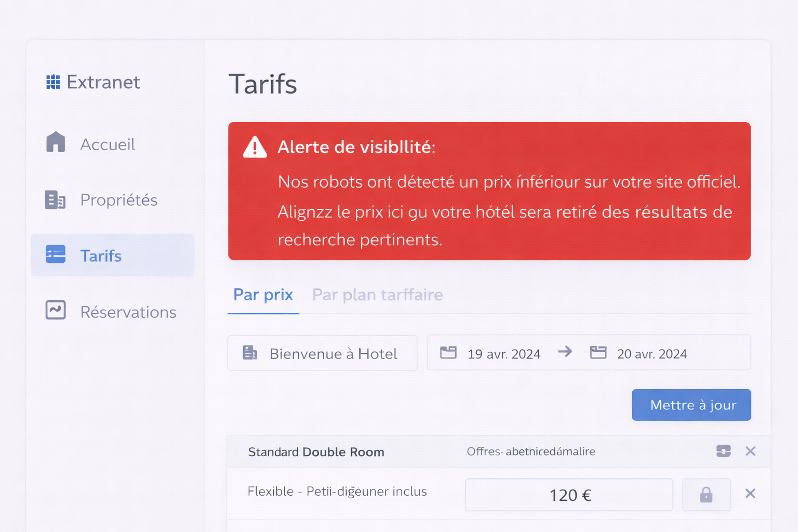Select the Par prix tab
Screen dimensions: 798x532
[x=263, y=295]
